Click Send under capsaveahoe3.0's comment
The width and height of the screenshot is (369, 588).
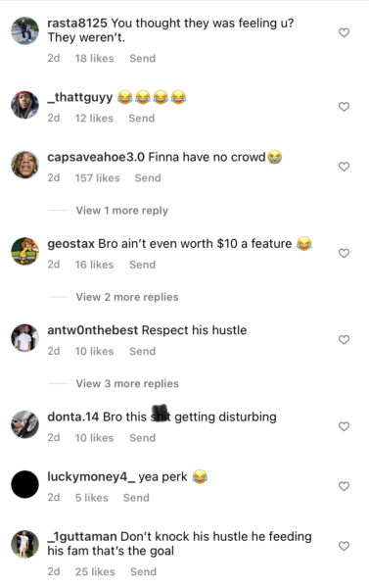pyautogui.click(x=148, y=178)
